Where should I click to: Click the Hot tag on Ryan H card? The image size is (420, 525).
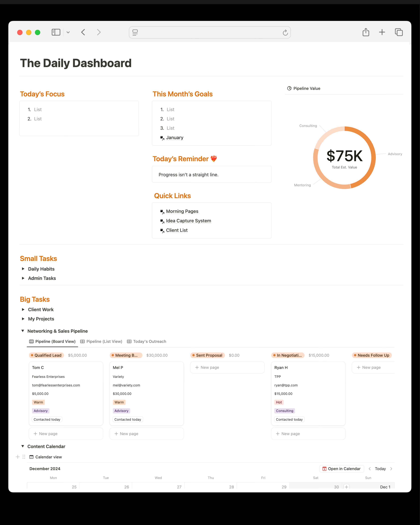tap(279, 402)
